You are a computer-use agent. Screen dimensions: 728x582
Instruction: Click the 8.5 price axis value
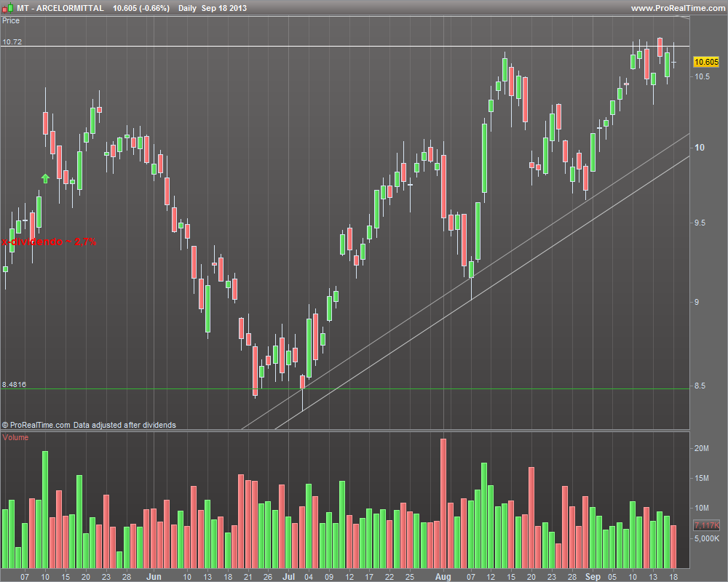tap(700, 386)
